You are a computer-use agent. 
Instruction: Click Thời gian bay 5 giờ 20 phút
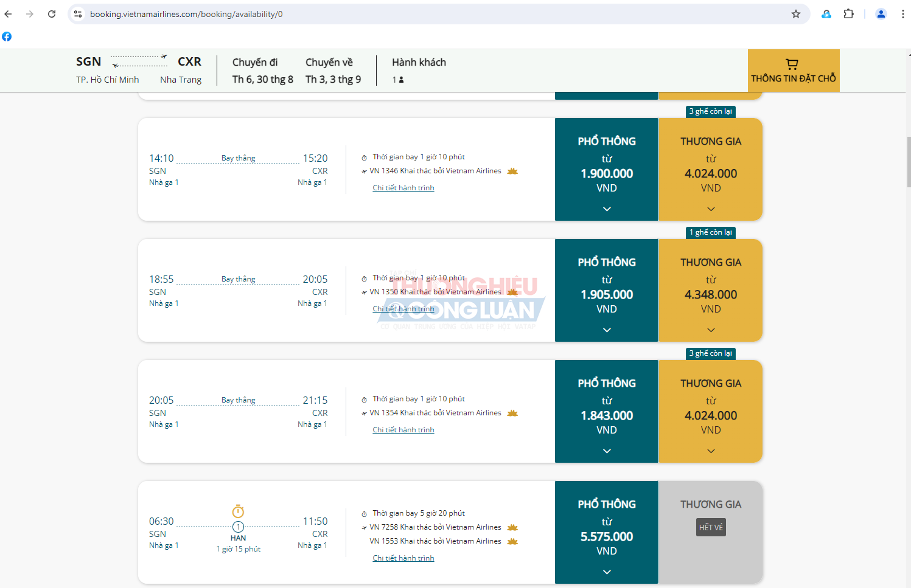coord(419,513)
